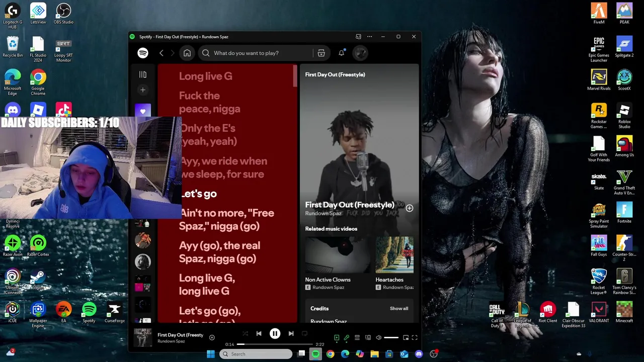Open VALORANT desktop shortcut

599,313
